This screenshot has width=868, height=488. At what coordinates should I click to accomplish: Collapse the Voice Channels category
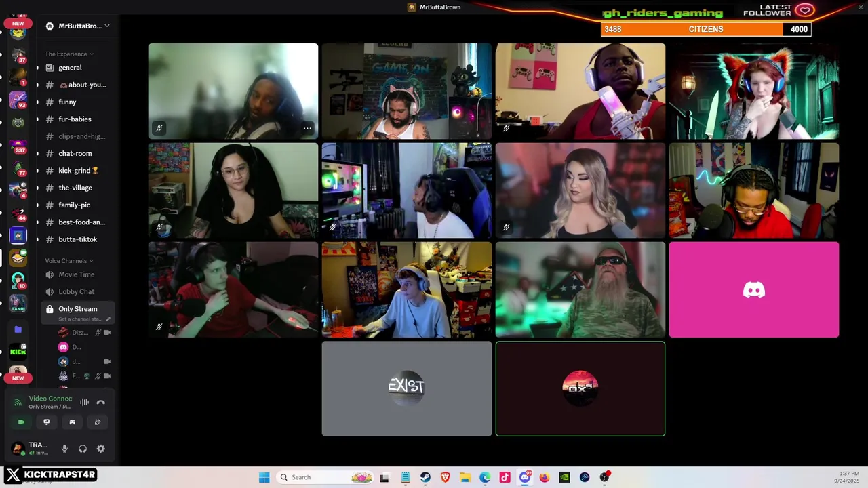(x=69, y=261)
